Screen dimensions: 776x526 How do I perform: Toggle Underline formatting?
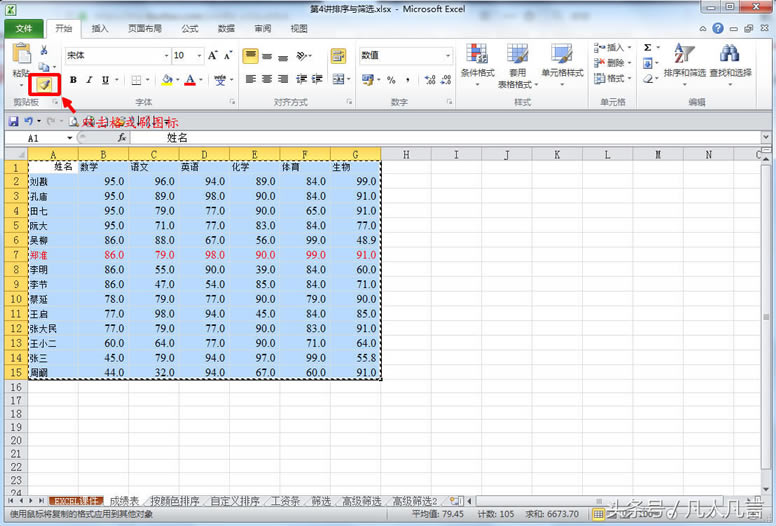104,80
